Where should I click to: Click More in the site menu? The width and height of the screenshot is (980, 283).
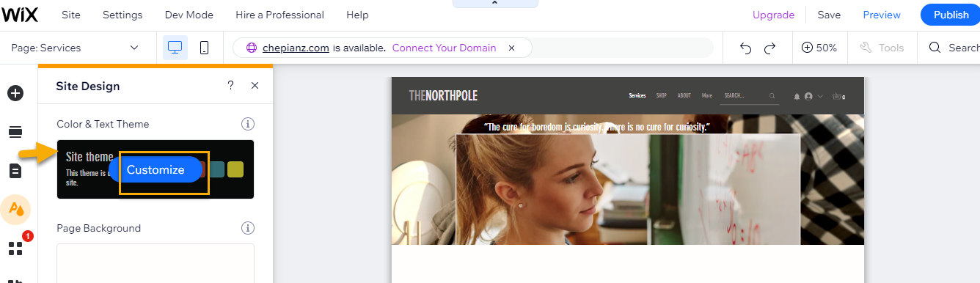pyautogui.click(x=707, y=95)
